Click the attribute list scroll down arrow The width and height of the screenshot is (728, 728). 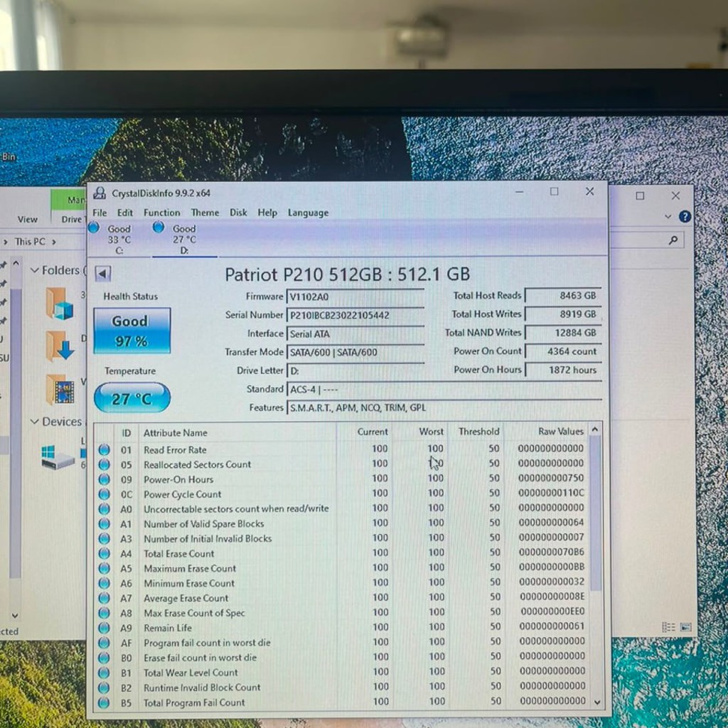point(597,702)
